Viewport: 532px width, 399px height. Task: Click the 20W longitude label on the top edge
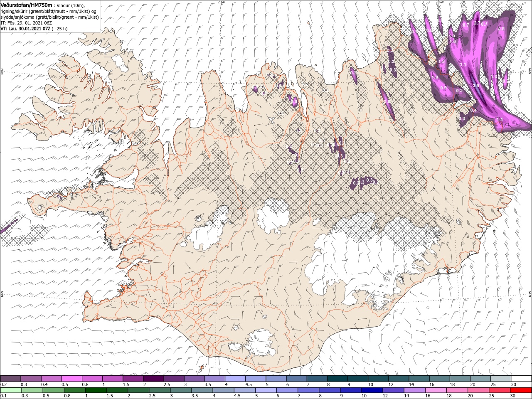click(x=221, y=2)
